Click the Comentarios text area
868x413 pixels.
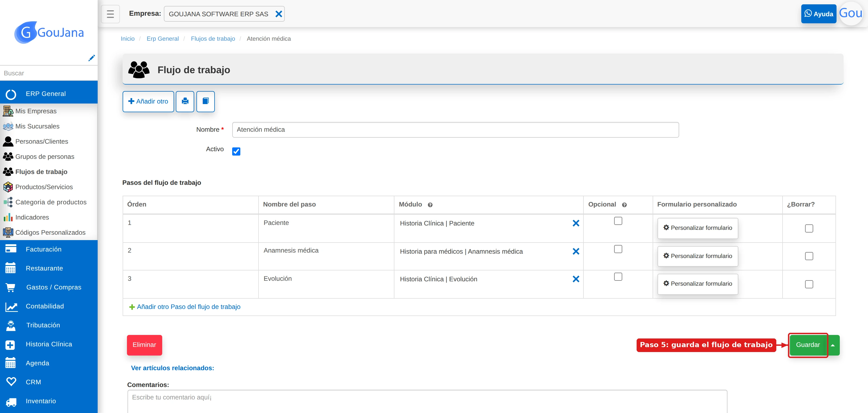pos(427,401)
